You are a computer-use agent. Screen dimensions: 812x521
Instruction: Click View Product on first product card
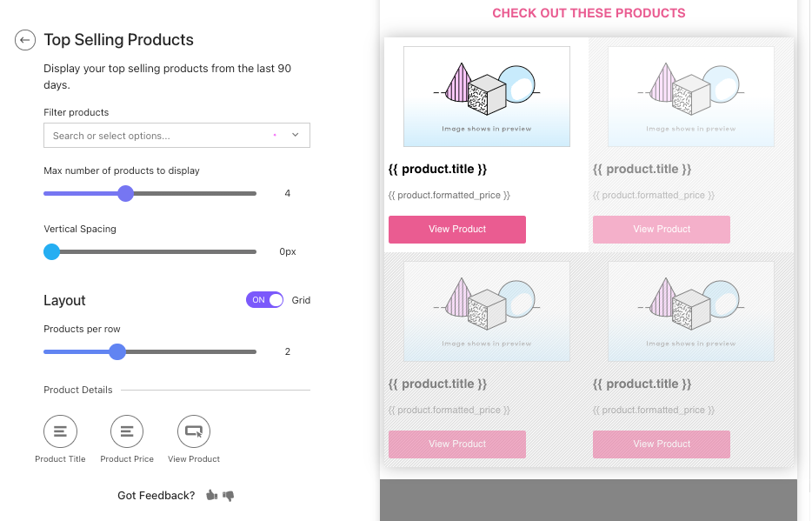click(456, 229)
